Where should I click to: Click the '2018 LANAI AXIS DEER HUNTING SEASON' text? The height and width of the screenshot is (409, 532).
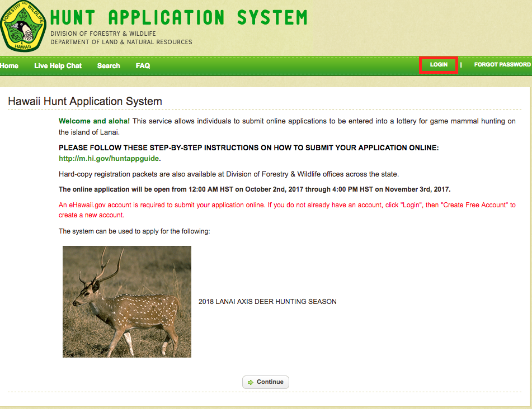tap(267, 302)
